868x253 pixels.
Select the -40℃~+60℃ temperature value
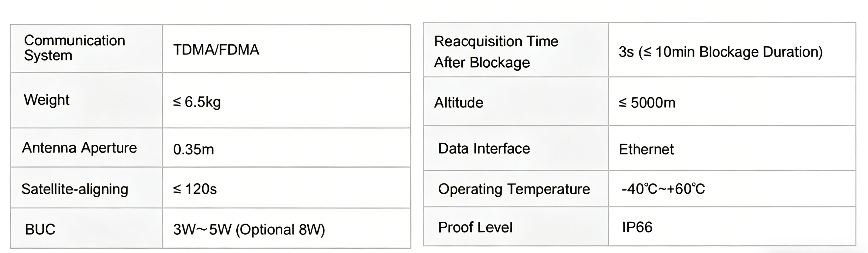pyautogui.click(x=663, y=189)
